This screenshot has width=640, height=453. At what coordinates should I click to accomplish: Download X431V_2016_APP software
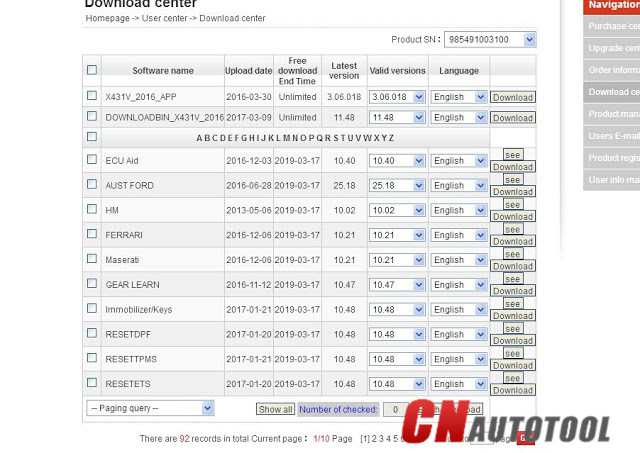click(513, 98)
